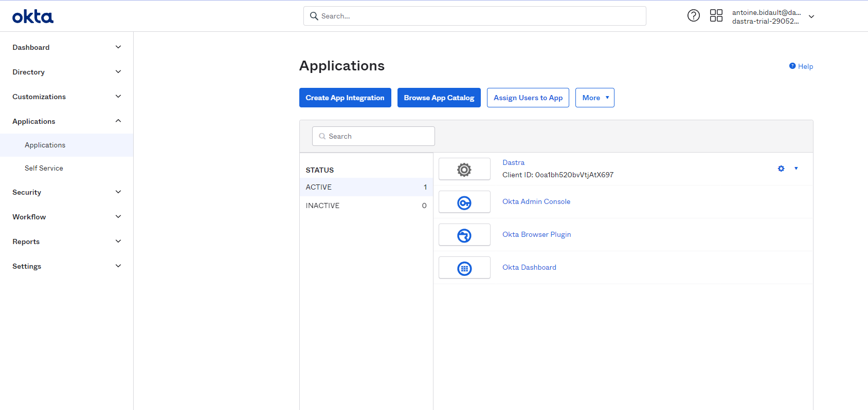Open Okta Admin Console link

(536, 201)
